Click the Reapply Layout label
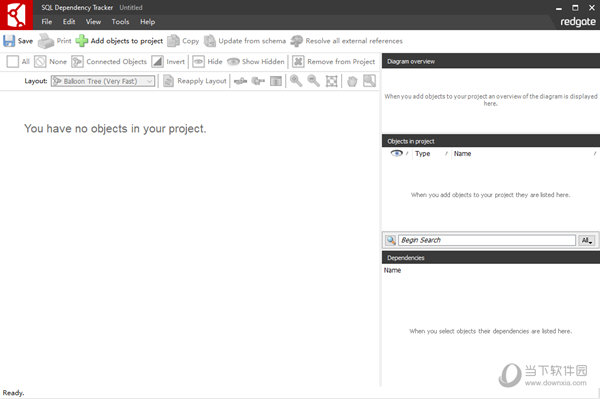 (x=202, y=81)
